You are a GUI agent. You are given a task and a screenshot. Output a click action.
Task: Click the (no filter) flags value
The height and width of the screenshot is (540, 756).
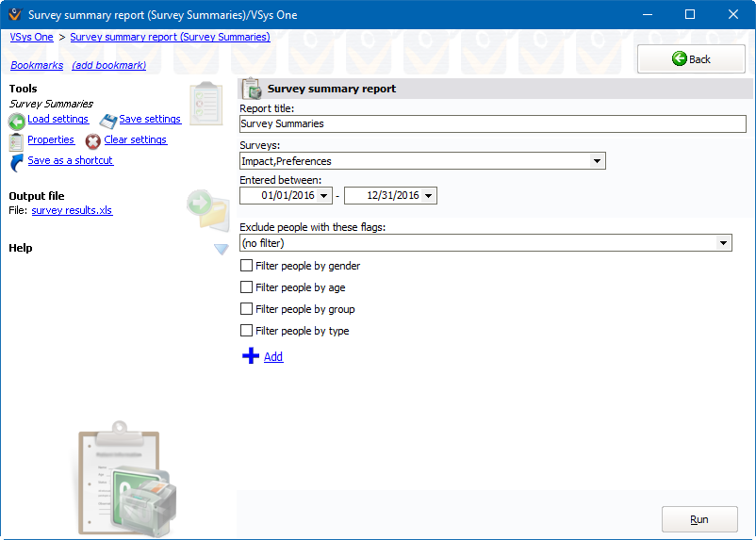pyautogui.click(x=263, y=243)
